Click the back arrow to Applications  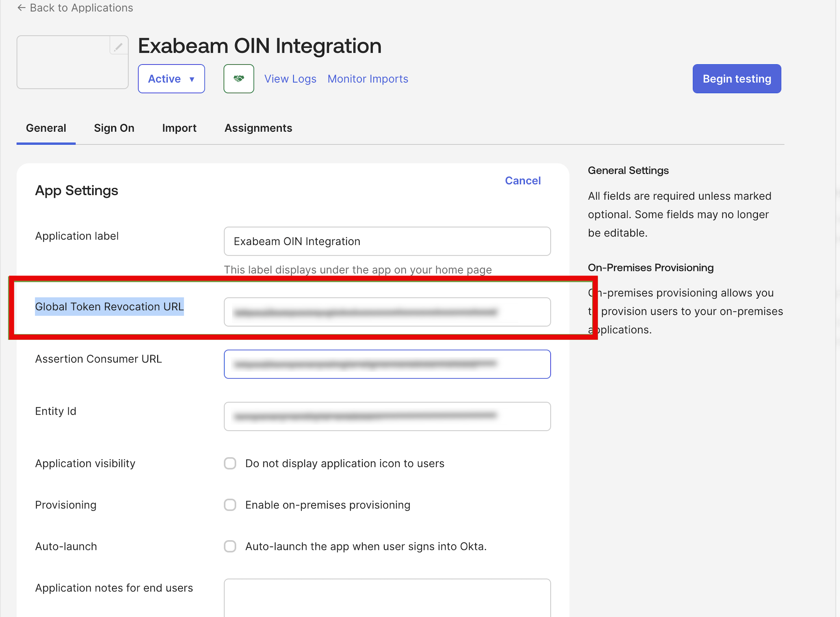click(21, 8)
